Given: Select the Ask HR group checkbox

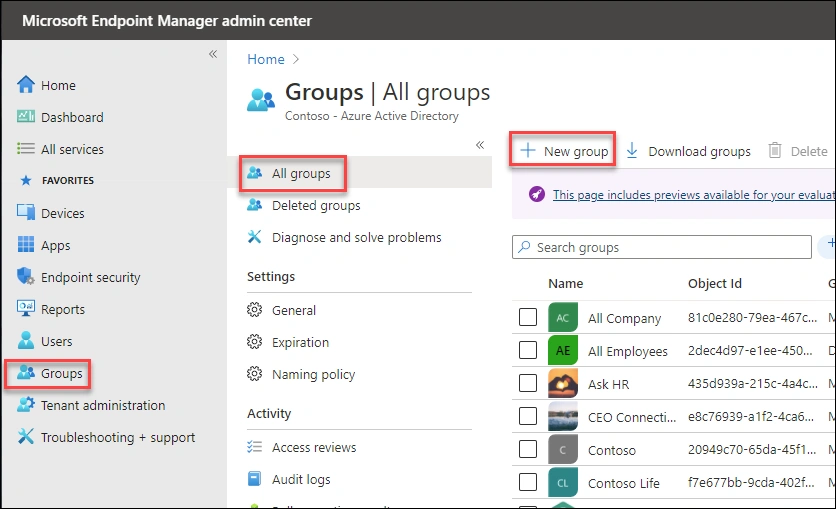Looking at the screenshot, I should point(528,383).
